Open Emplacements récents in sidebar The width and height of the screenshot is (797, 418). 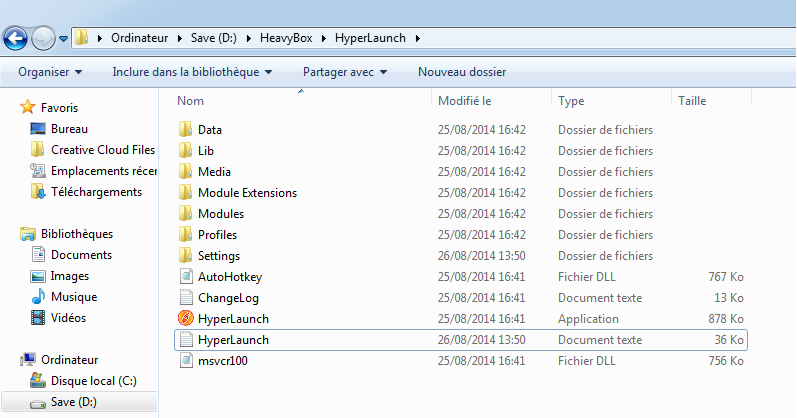(104, 171)
